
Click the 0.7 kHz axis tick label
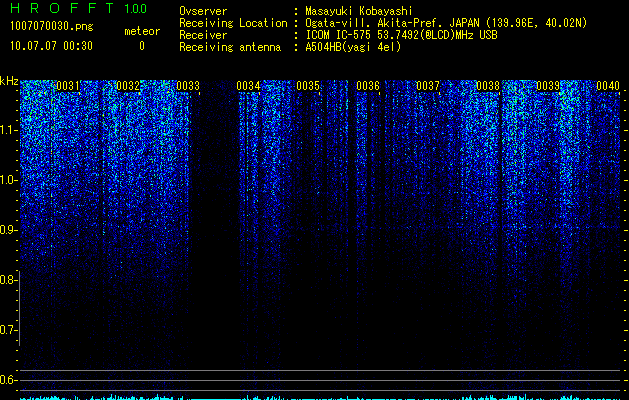[x=8, y=330]
